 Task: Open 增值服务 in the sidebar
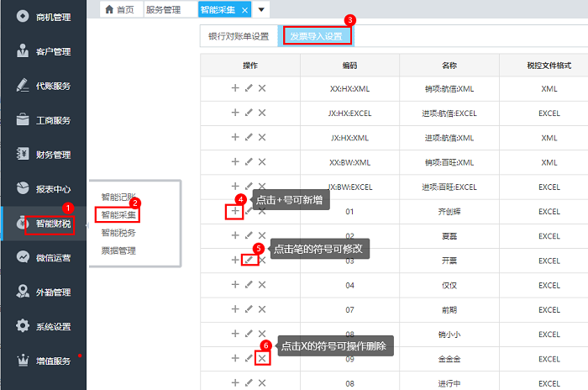pyautogui.click(x=53, y=361)
